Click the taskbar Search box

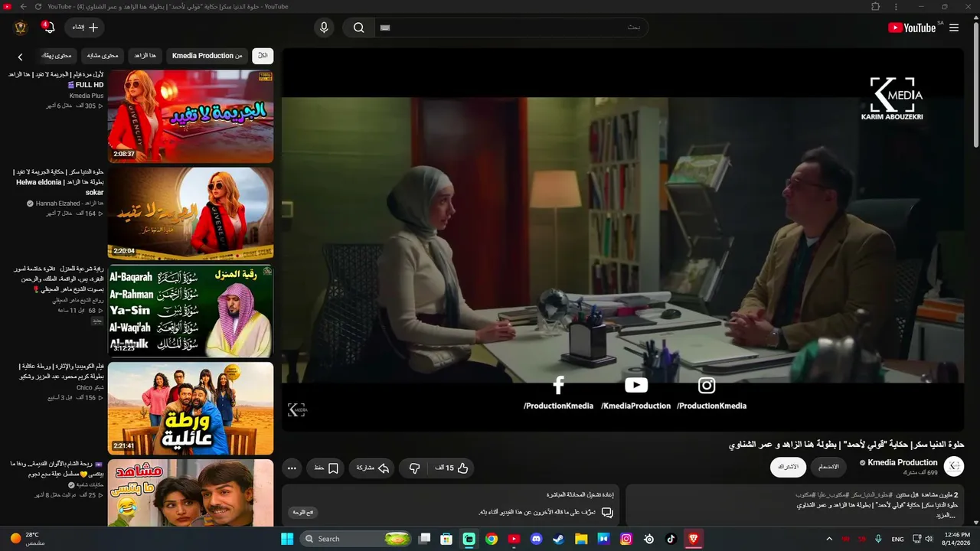(x=357, y=539)
